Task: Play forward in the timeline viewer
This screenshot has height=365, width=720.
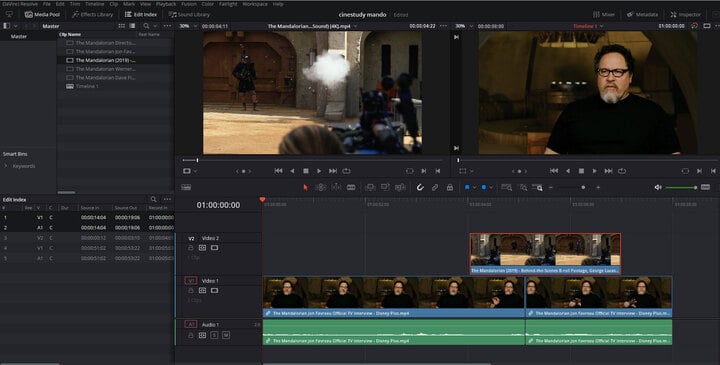Action: click(595, 171)
